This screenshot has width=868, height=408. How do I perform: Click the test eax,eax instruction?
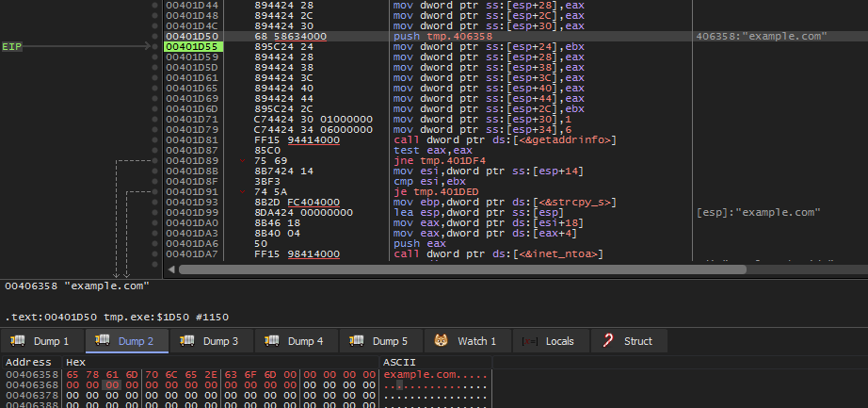[x=433, y=150]
